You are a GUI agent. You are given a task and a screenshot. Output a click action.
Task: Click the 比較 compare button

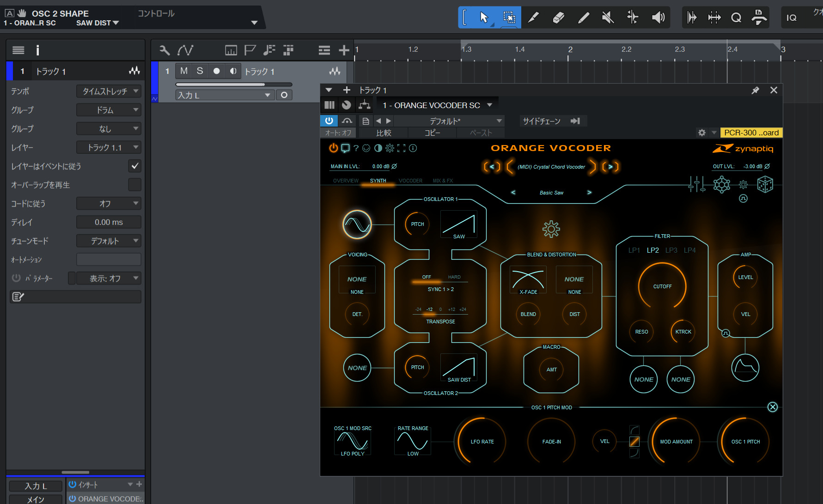384,133
